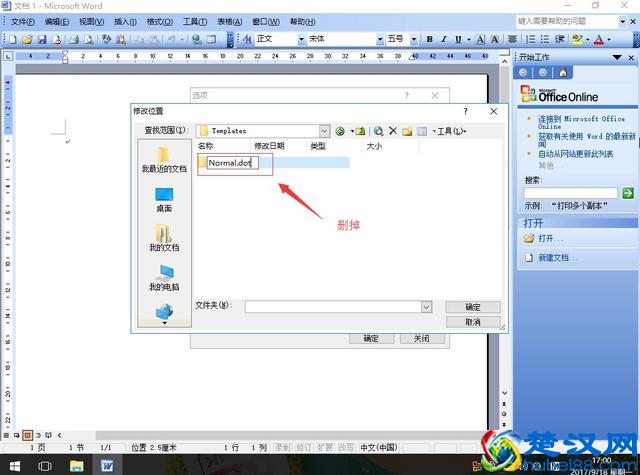Create a new blank document from toolbar
This screenshot has width=640, height=475.
[x=13, y=39]
